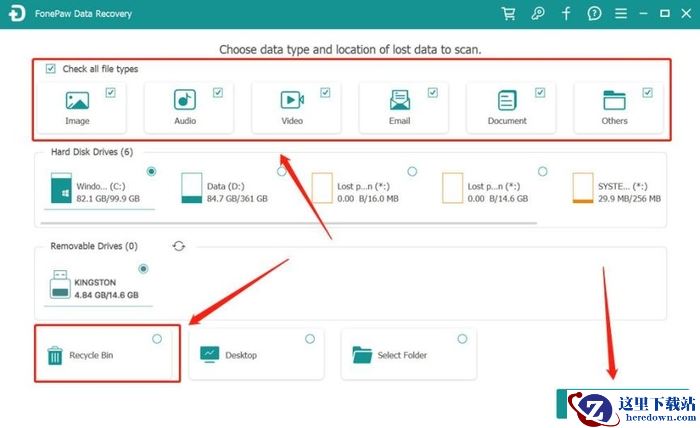Uncheck the Video checkbox
The height and width of the screenshot is (428, 700).
point(325,92)
